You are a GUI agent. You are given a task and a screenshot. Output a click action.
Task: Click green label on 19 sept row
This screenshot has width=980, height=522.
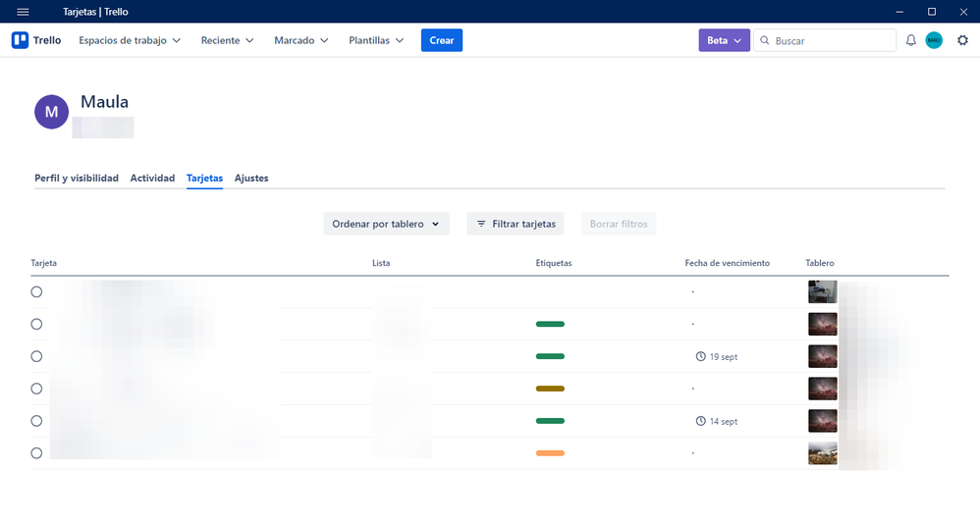click(x=550, y=356)
